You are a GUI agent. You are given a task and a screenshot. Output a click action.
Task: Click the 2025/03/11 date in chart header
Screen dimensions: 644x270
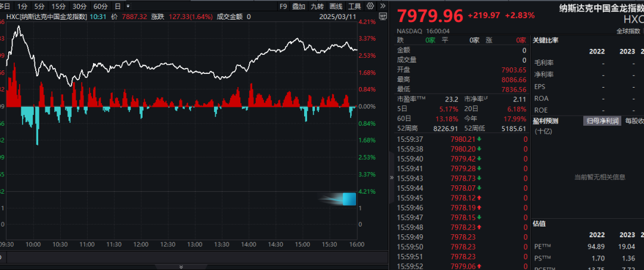[338, 17]
